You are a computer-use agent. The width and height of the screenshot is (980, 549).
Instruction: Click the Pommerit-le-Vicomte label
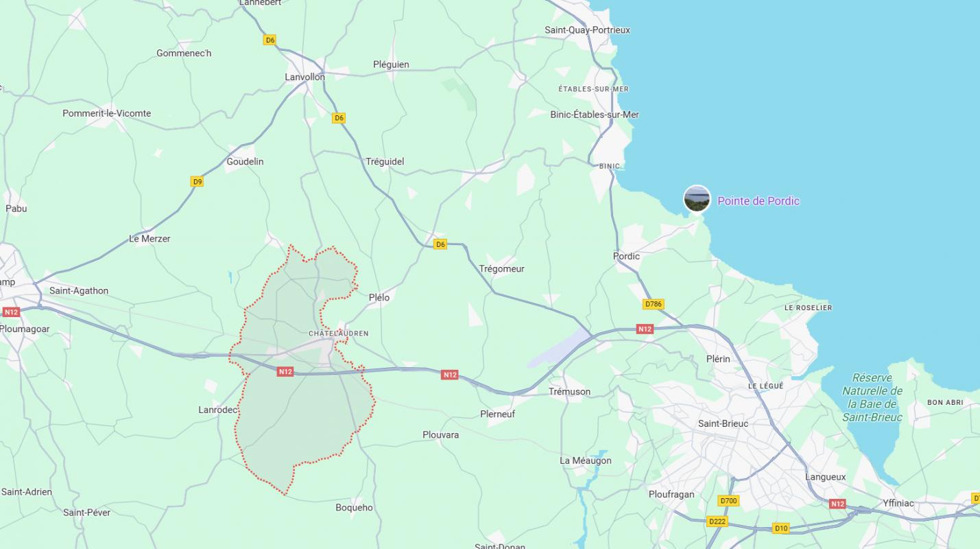[x=107, y=113]
